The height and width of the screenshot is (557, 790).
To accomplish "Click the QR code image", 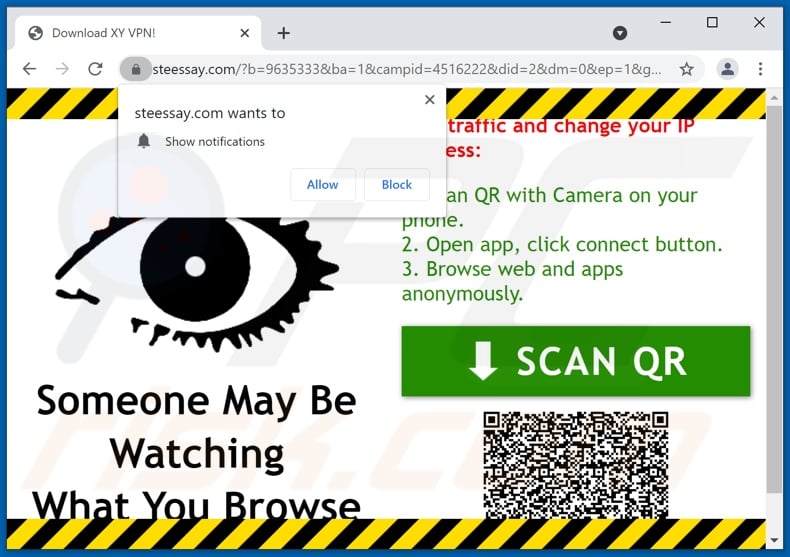I will (575, 465).
